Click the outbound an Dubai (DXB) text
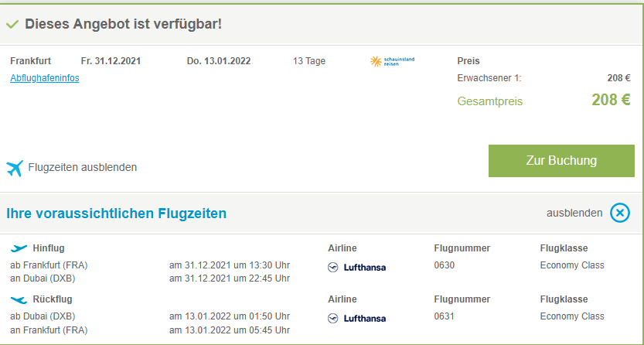 (43, 278)
